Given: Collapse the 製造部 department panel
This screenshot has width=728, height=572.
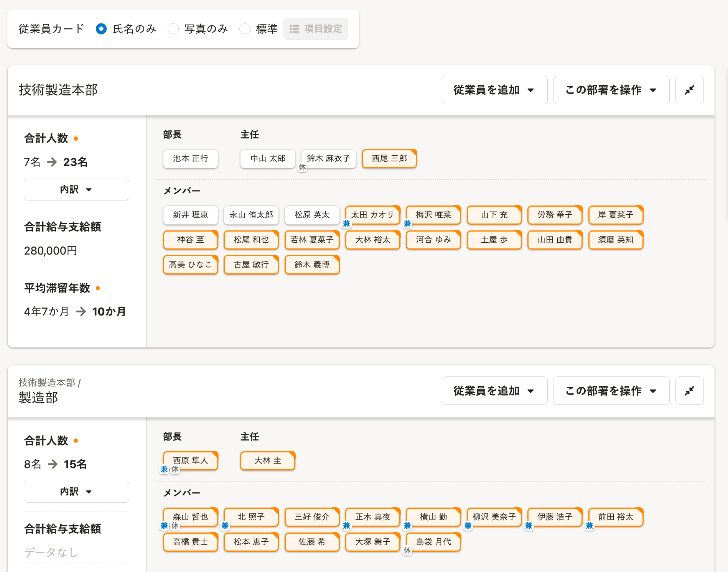Looking at the screenshot, I should 689,391.
